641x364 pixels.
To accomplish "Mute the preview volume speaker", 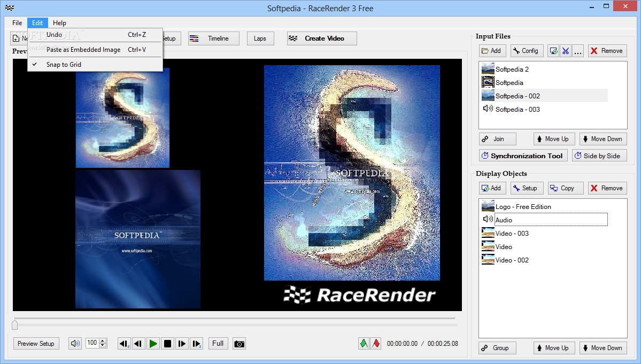I will pos(75,344).
